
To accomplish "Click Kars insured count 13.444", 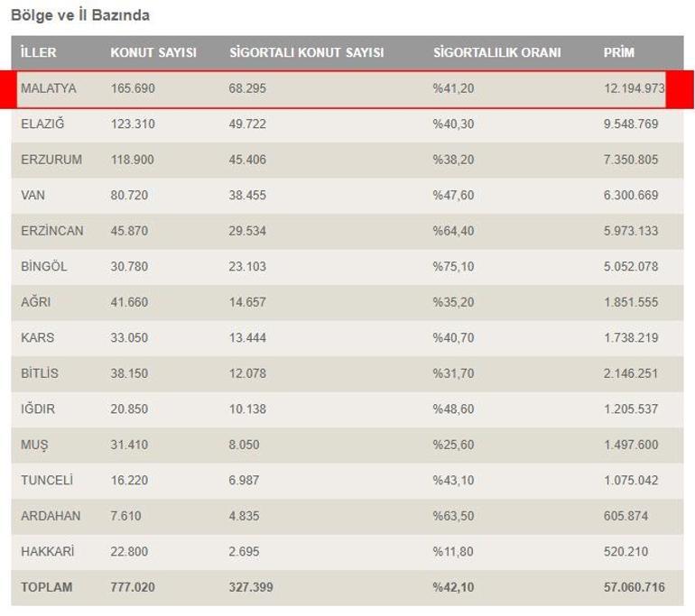I will click(x=247, y=337).
